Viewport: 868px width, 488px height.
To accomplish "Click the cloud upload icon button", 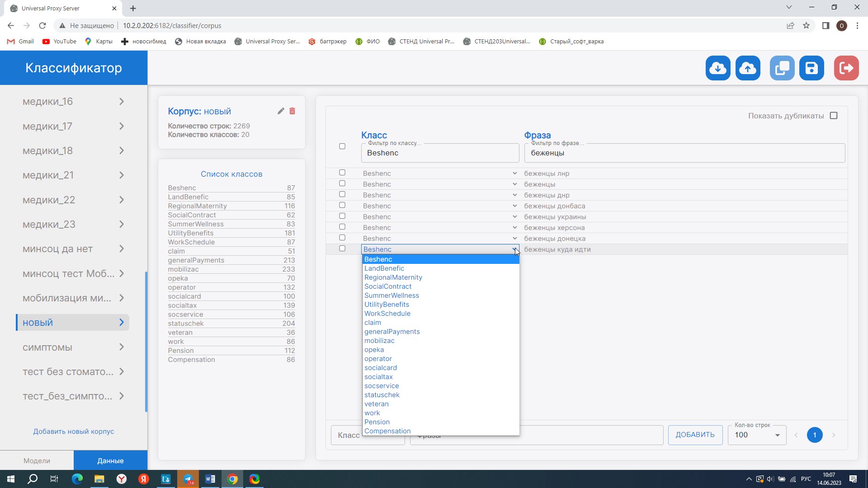I will pos(748,68).
